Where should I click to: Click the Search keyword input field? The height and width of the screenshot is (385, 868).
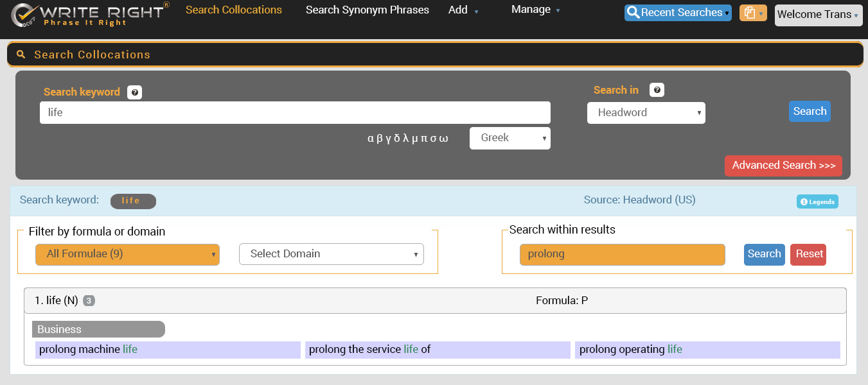pos(295,113)
